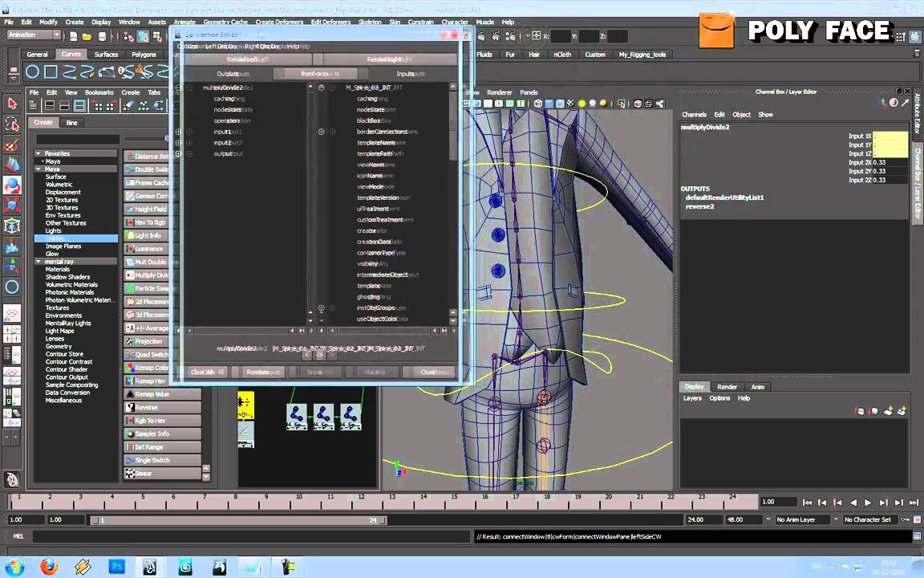Viewport: 924px width, 578px height.
Task: Click the Open Scene folder icon
Action: (x=87, y=37)
